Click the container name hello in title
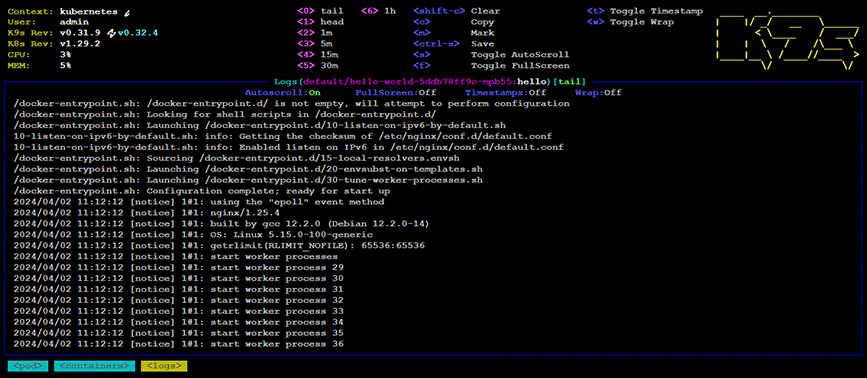Image resolution: width=867 pixels, height=378 pixels. coord(531,81)
